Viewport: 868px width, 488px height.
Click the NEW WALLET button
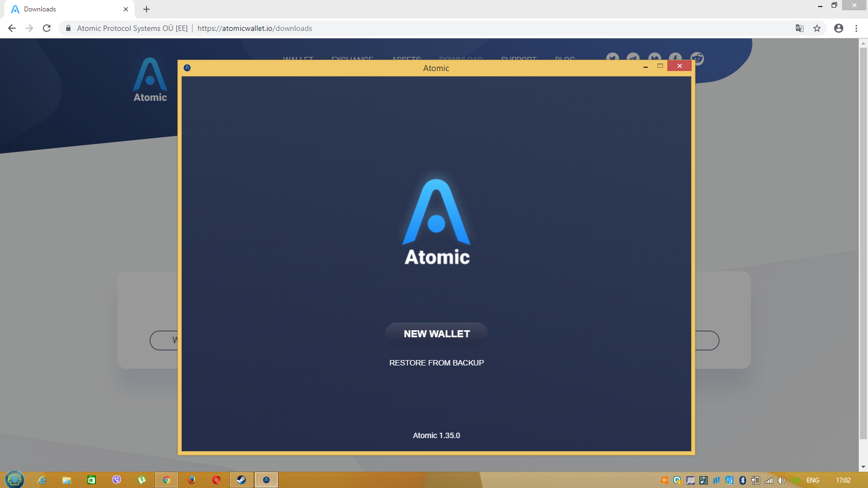pyautogui.click(x=437, y=333)
